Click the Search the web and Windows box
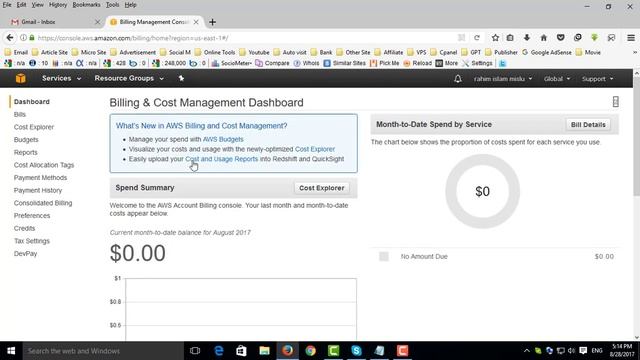The width and height of the screenshot is (640, 360). pos(102,351)
